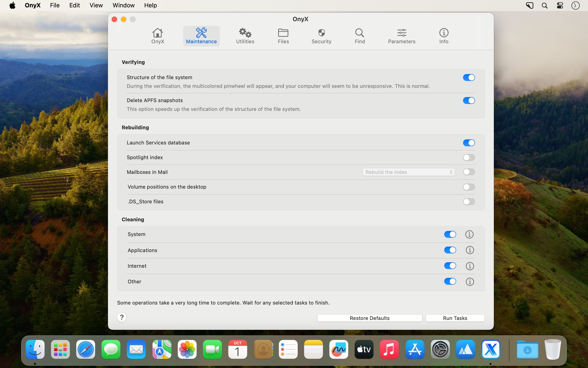Open the Find magnifier tab
This screenshot has width=588, height=368.
(360, 36)
